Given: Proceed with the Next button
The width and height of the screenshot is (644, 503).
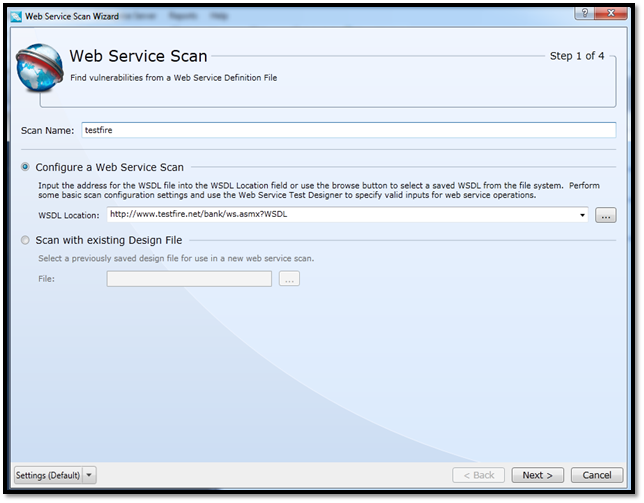Looking at the screenshot, I should click(x=538, y=475).
